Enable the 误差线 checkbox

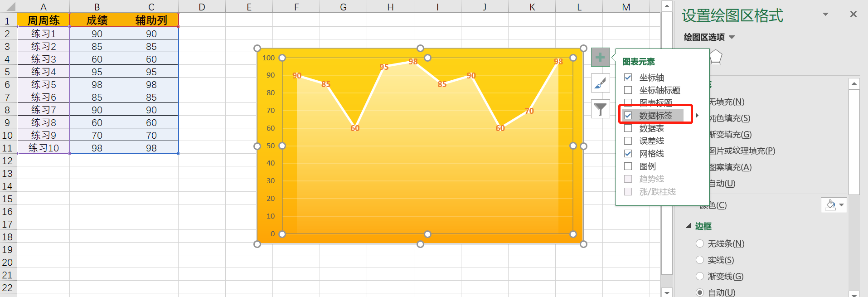point(628,141)
